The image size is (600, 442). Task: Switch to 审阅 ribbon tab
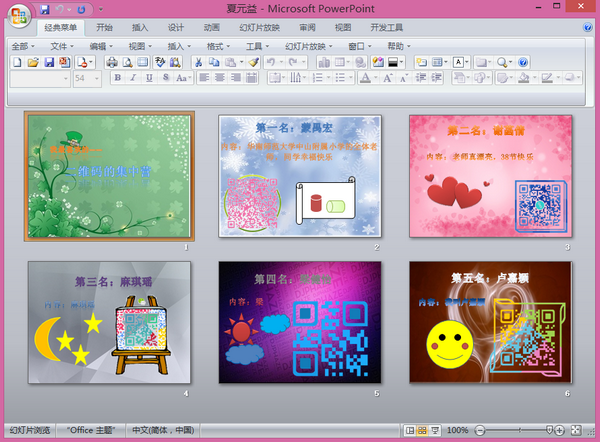pyautogui.click(x=307, y=28)
